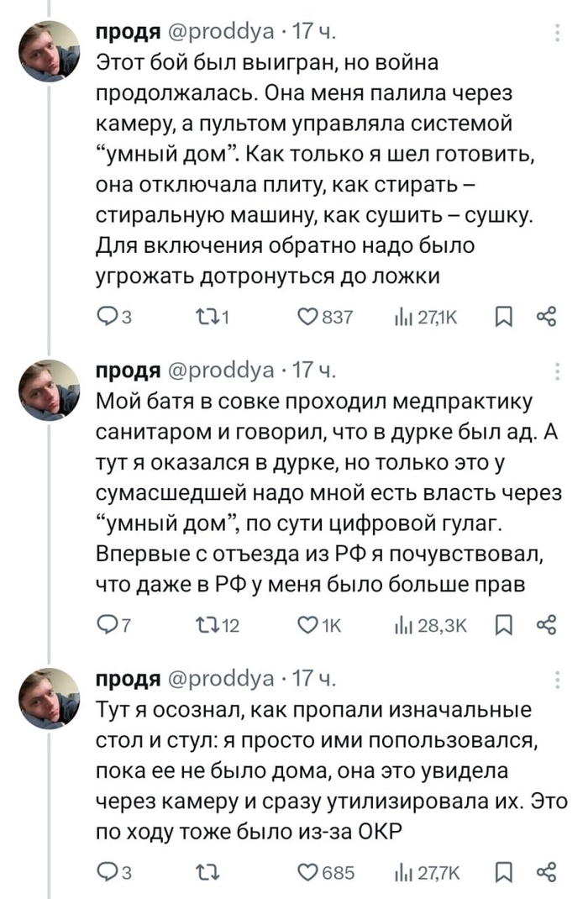This screenshot has width=588, height=899.
Task: Open three-dot menu on third tweet
Action: tap(559, 679)
